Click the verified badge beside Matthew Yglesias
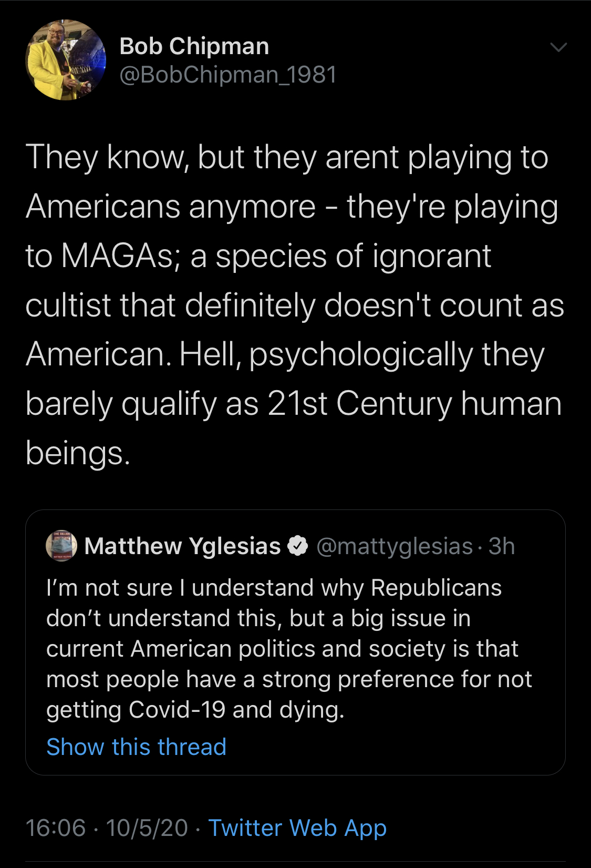 298,546
